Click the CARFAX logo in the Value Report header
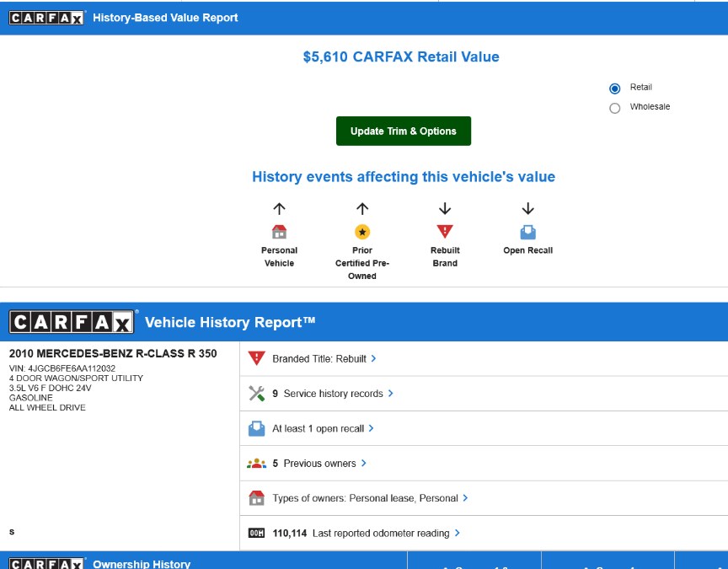Viewport: 728px width, 569px height. [x=46, y=18]
